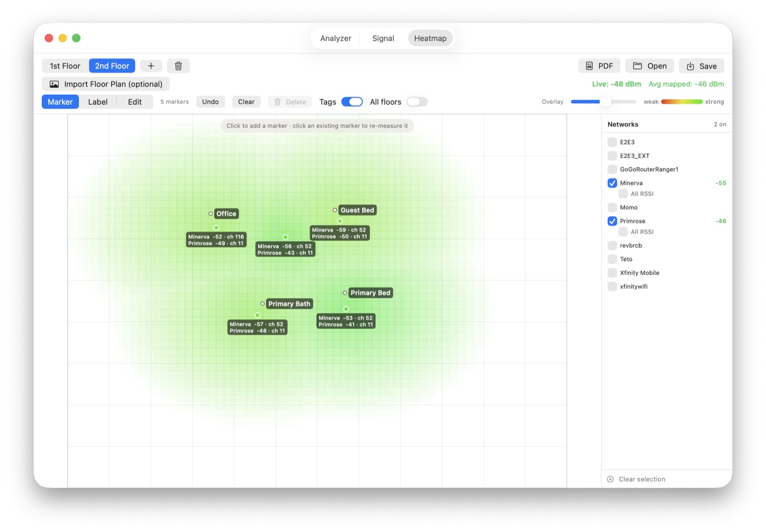The height and width of the screenshot is (532, 766).
Task: Click the Primary Bed marker label
Action: click(371, 293)
